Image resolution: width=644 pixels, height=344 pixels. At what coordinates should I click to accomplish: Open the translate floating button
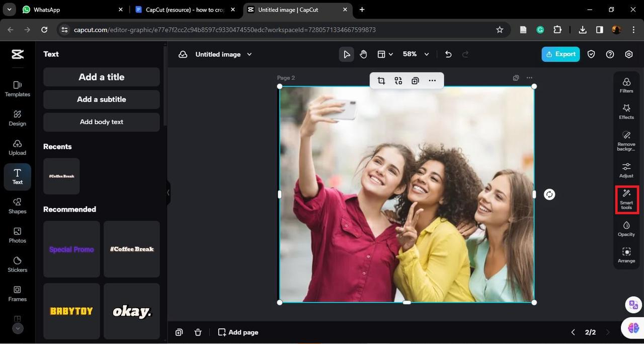pyautogui.click(x=633, y=305)
